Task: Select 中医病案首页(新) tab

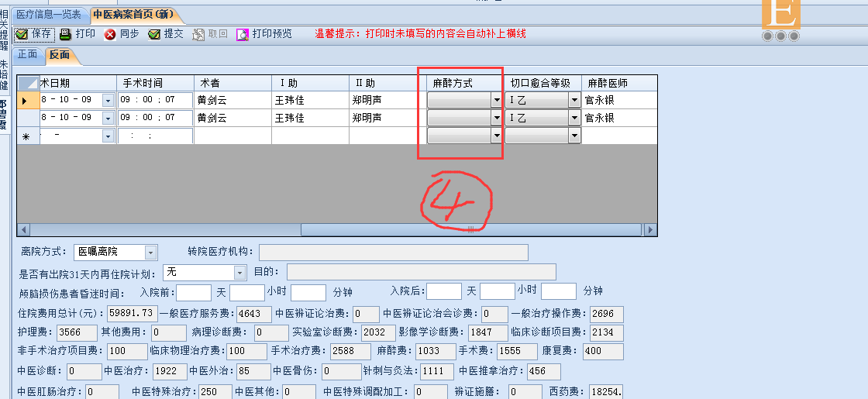Action: [x=134, y=15]
